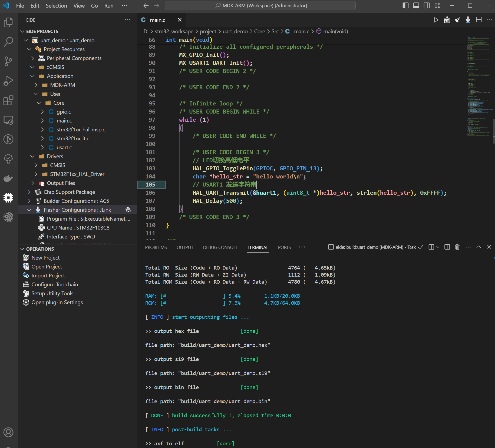The image size is (495, 448).
Task: Open stm32f1xx_it.c in the tree
Action: click(x=73, y=138)
